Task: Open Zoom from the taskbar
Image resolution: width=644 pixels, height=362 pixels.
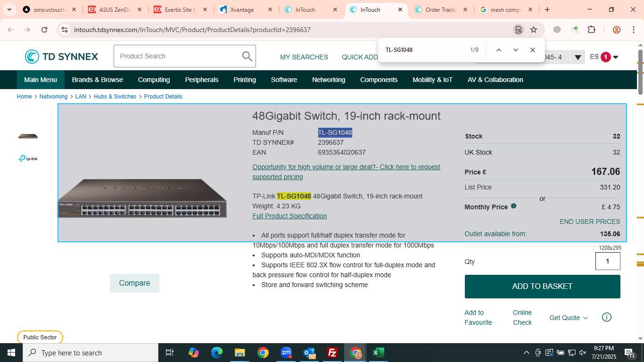Action: point(286,353)
